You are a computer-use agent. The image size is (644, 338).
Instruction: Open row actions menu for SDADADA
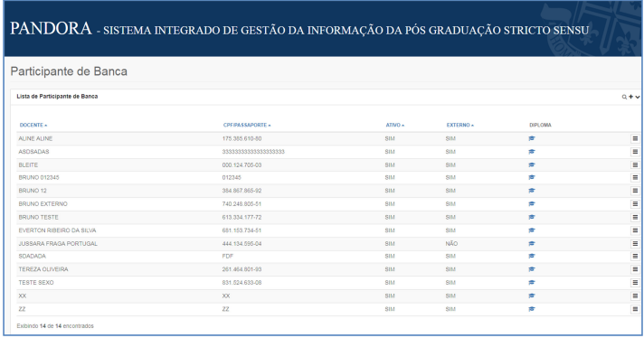pos(635,257)
